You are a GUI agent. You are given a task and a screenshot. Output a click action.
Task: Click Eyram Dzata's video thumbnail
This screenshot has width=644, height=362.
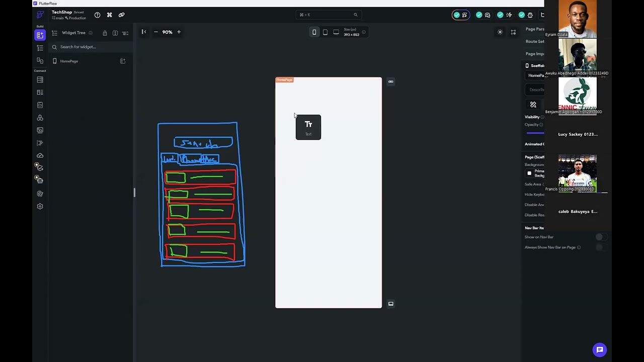point(577,19)
